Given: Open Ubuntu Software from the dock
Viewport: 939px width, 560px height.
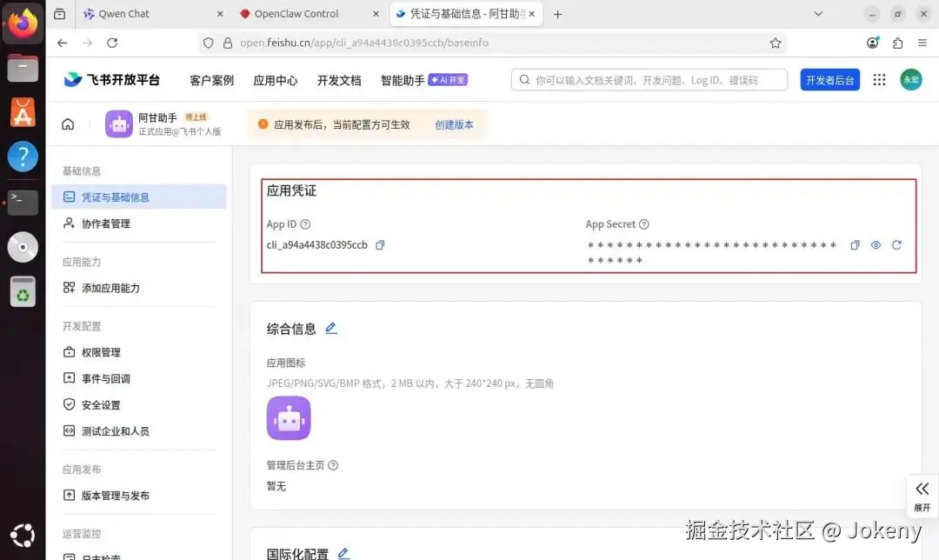Looking at the screenshot, I should [23, 112].
